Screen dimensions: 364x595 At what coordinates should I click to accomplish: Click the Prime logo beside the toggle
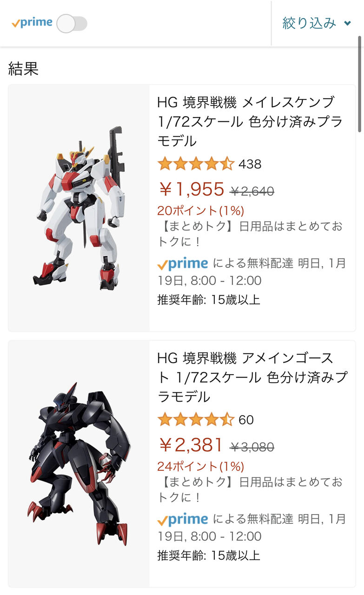click(32, 22)
